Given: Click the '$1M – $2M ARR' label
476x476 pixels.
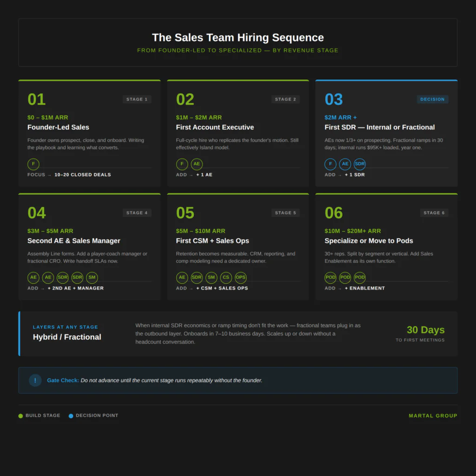Looking at the screenshot, I should click(x=199, y=118).
